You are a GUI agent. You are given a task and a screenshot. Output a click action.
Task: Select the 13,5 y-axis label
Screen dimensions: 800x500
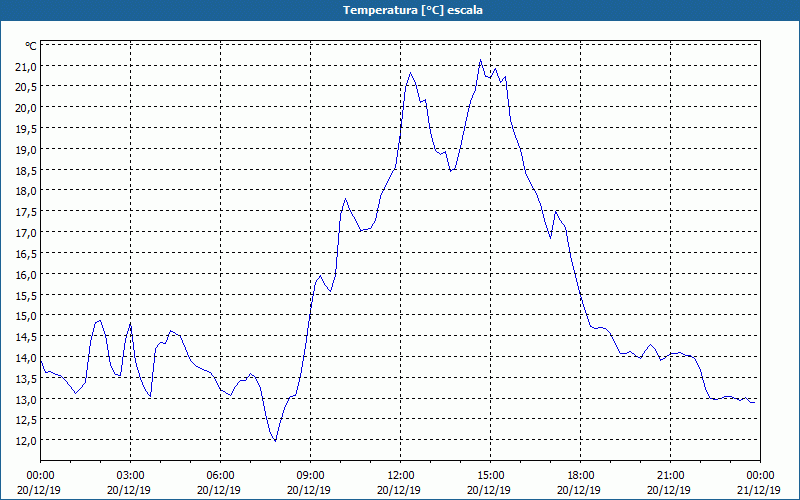[x=27, y=379]
